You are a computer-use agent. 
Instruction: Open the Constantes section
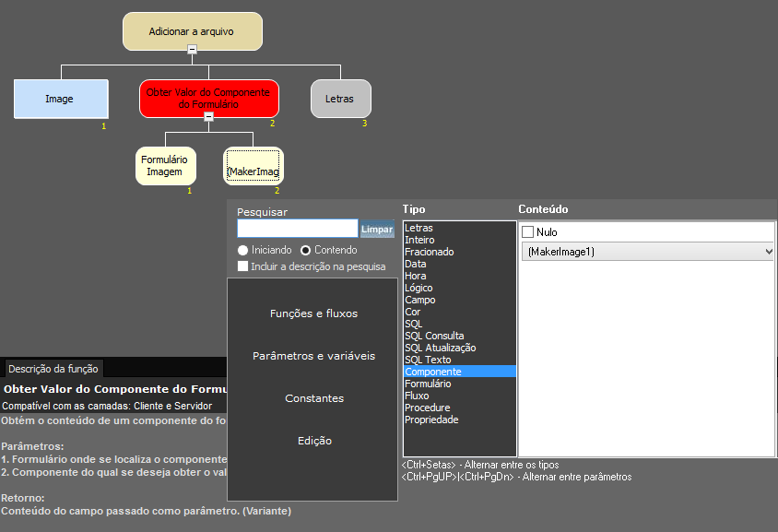coord(313,398)
